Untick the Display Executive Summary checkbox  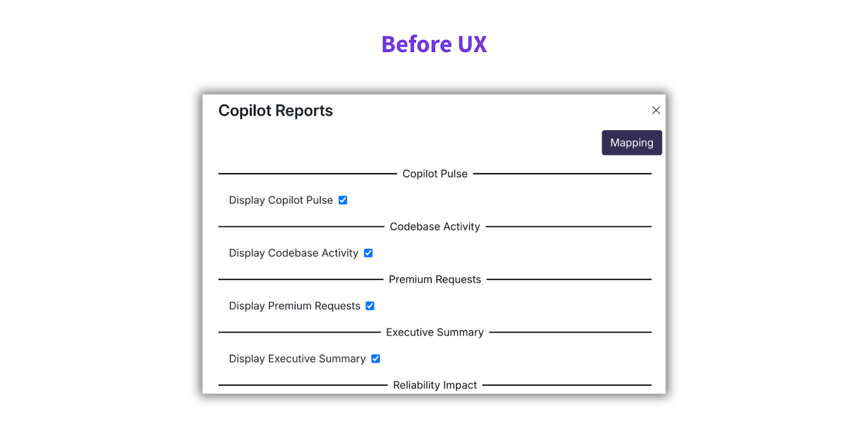point(375,359)
